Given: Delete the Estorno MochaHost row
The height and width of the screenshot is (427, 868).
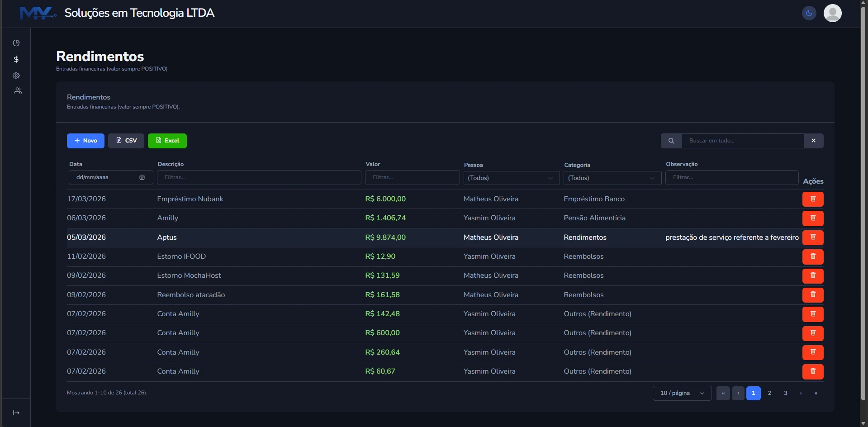Looking at the screenshot, I should (813, 275).
